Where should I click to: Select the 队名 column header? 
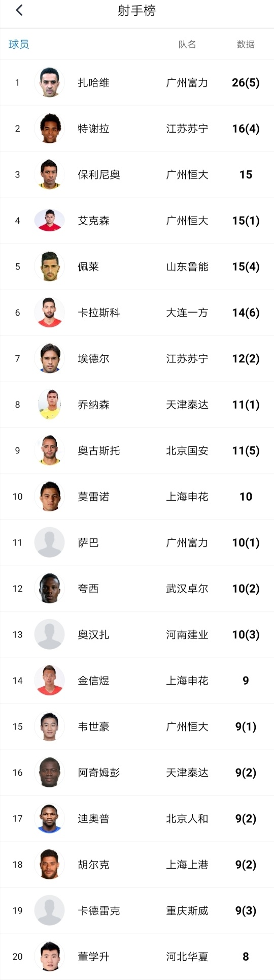(x=187, y=44)
